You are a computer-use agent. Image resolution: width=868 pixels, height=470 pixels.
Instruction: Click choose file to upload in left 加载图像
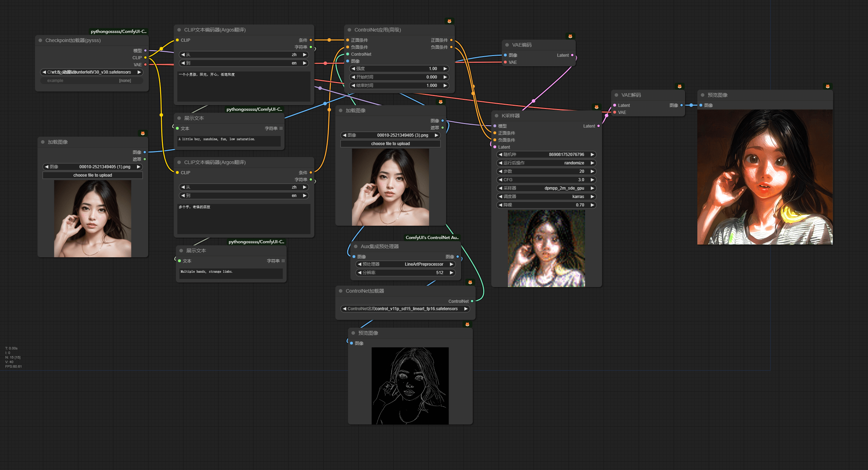(x=93, y=175)
